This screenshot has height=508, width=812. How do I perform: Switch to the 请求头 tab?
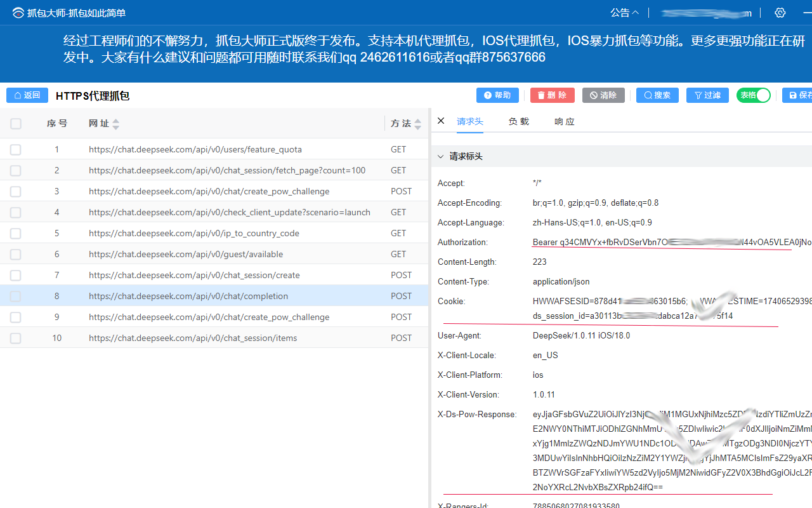pos(470,121)
